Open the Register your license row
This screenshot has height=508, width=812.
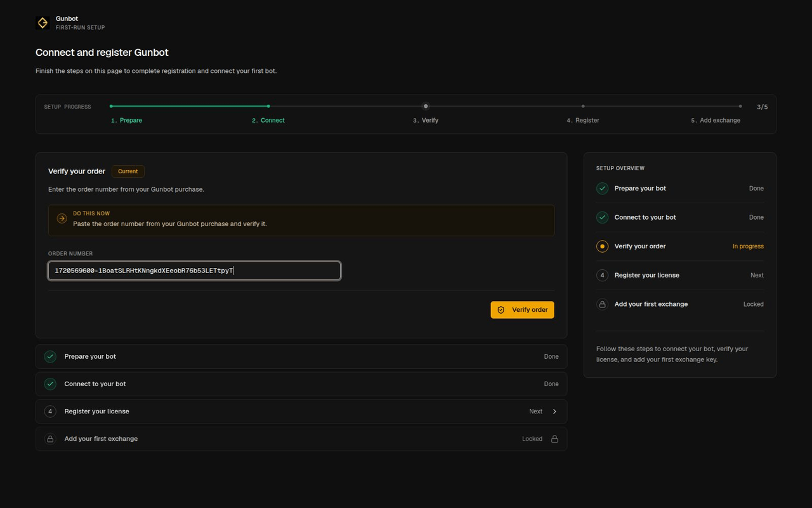tap(301, 411)
